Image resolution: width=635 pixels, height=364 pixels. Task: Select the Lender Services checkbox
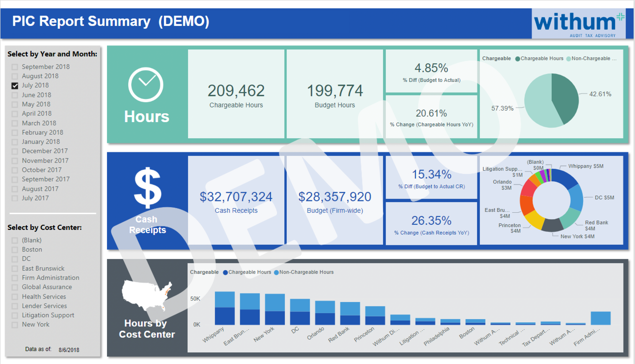15,306
